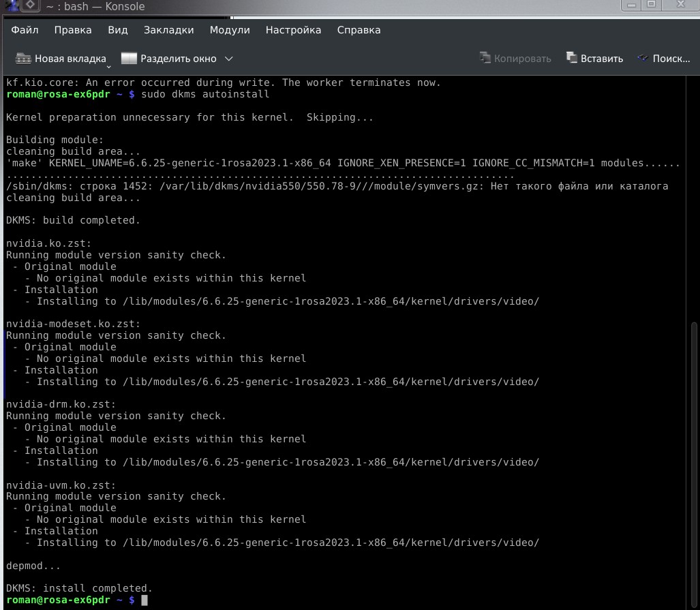Open the Вид menu
Image resolution: width=700 pixels, height=610 pixels.
pyautogui.click(x=118, y=30)
